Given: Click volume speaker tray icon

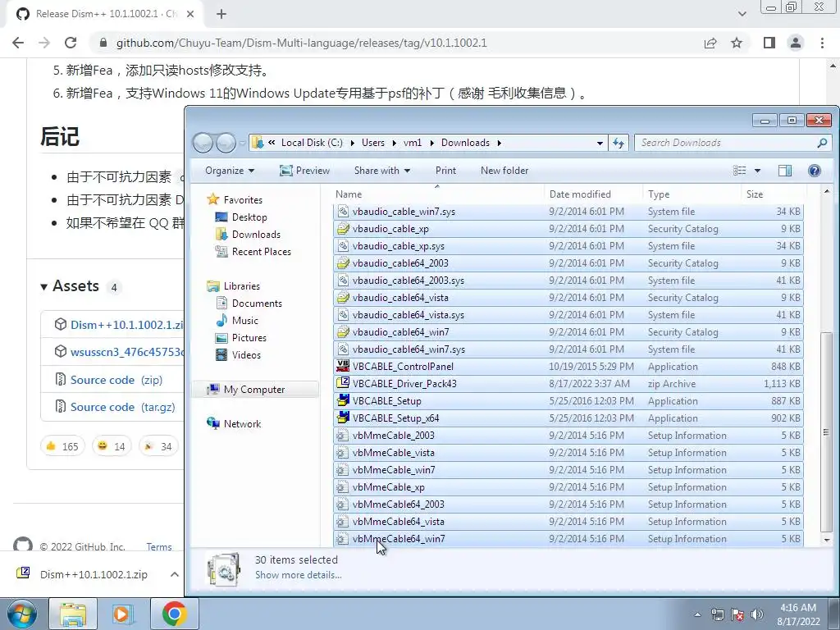Looking at the screenshot, I should (x=757, y=614).
